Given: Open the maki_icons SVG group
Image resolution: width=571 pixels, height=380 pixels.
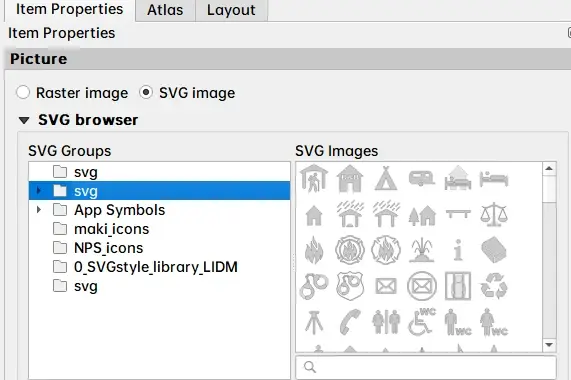Looking at the screenshot, I should pyautogui.click(x=111, y=229).
